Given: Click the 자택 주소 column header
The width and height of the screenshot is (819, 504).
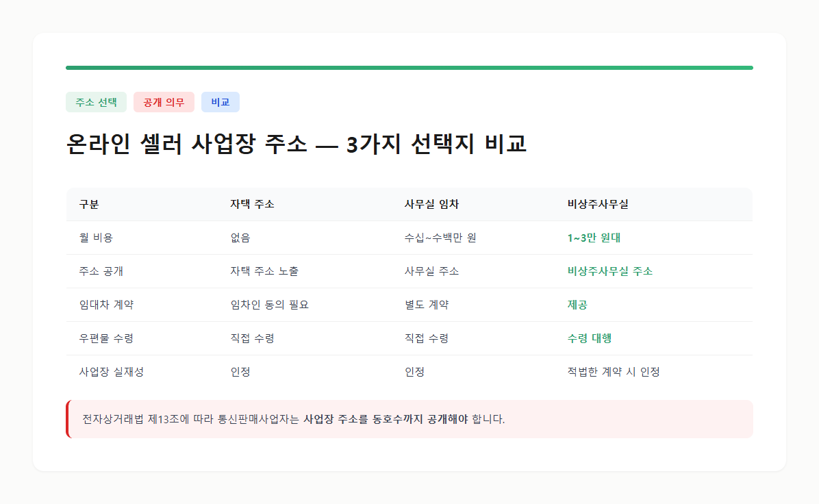Looking at the screenshot, I should pyautogui.click(x=251, y=204).
